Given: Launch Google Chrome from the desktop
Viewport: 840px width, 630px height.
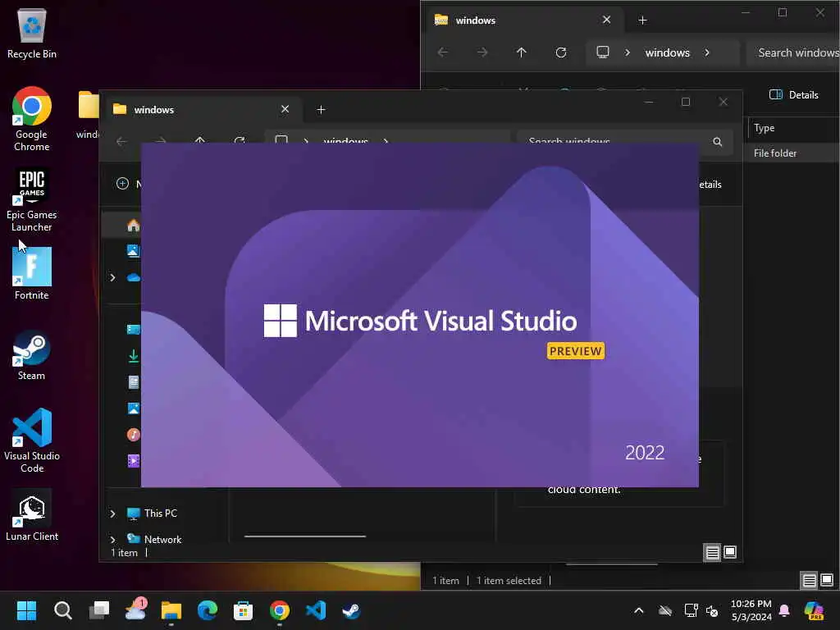Looking at the screenshot, I should pyautogui.click(x=32, y=119).
